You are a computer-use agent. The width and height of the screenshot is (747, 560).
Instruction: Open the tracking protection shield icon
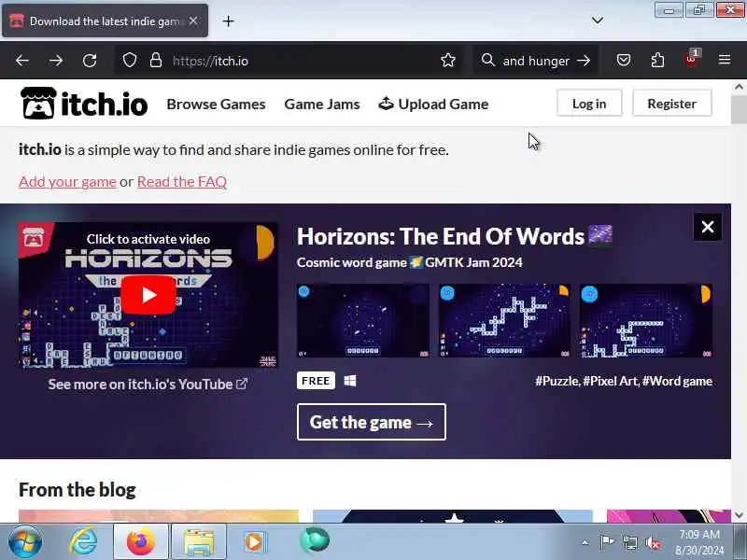pos(130,61)
